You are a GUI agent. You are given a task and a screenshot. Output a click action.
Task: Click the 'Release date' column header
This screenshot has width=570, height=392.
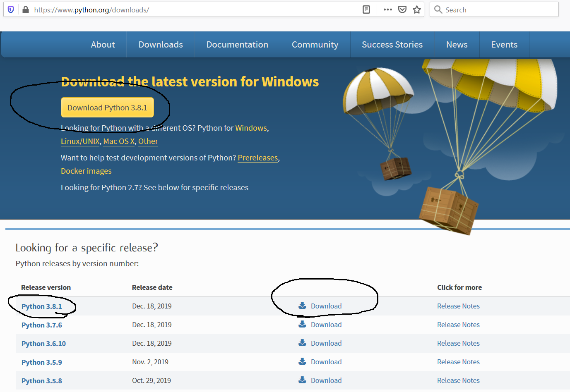point(152,287)
